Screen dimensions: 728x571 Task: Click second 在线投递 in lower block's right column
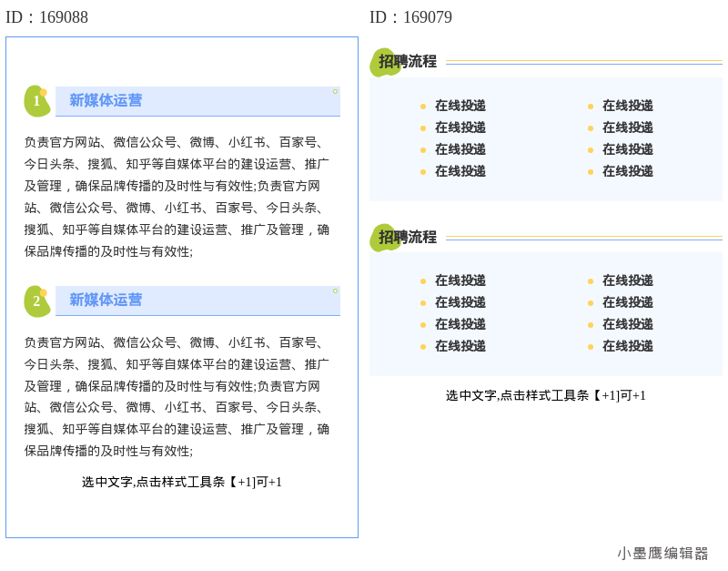coord(628,302)
